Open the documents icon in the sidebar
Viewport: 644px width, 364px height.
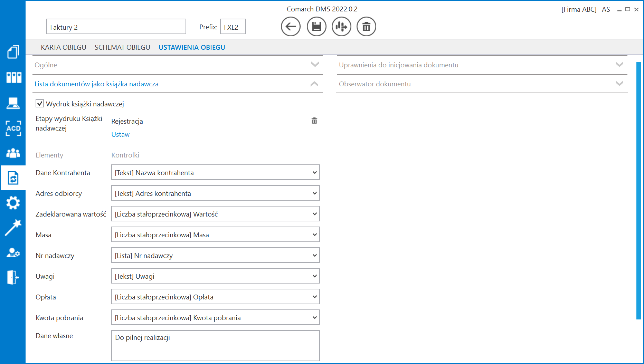[13, 52]
